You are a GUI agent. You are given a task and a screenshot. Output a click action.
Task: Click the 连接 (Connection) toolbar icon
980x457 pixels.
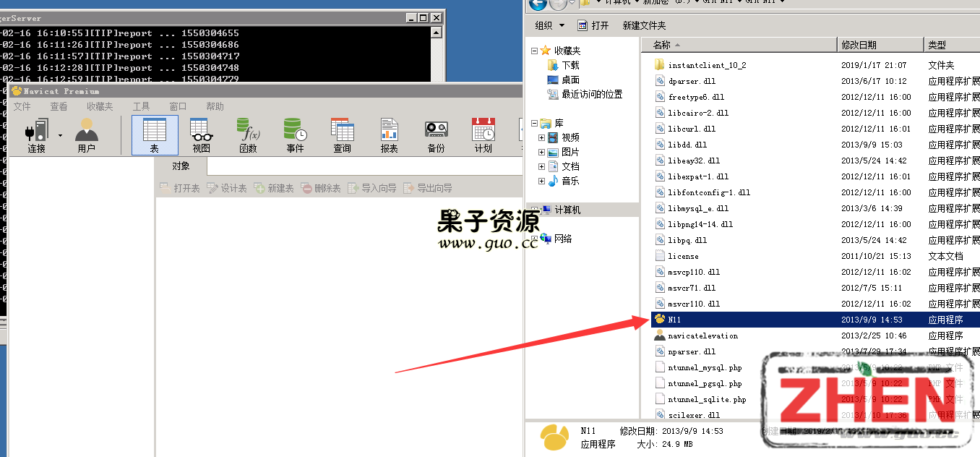[36, 135]
